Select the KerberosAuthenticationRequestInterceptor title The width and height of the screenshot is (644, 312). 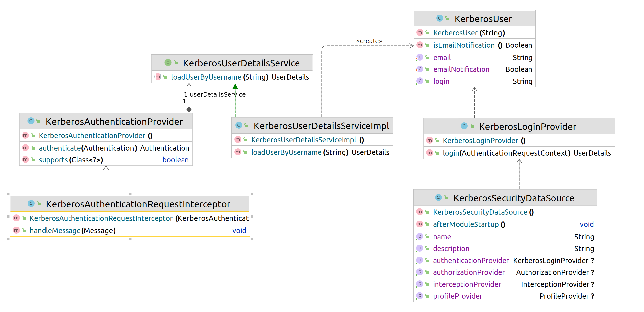(x=138, y=204)
